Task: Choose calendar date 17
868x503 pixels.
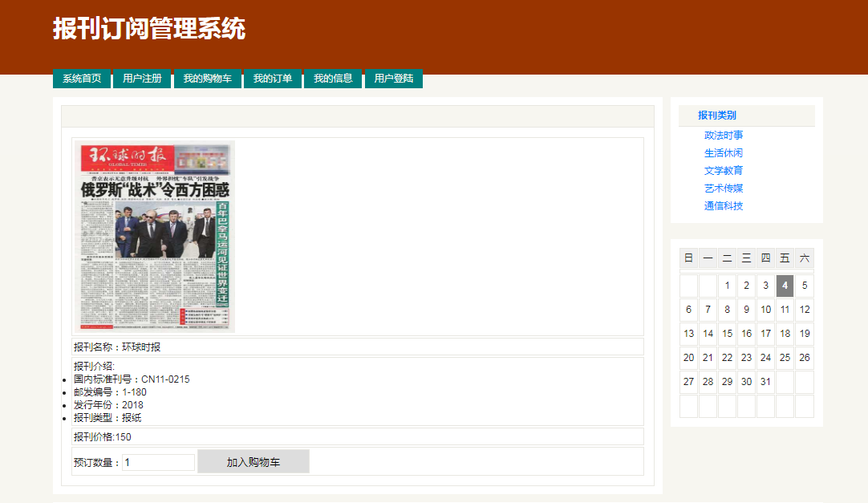Action: [765, 334]
